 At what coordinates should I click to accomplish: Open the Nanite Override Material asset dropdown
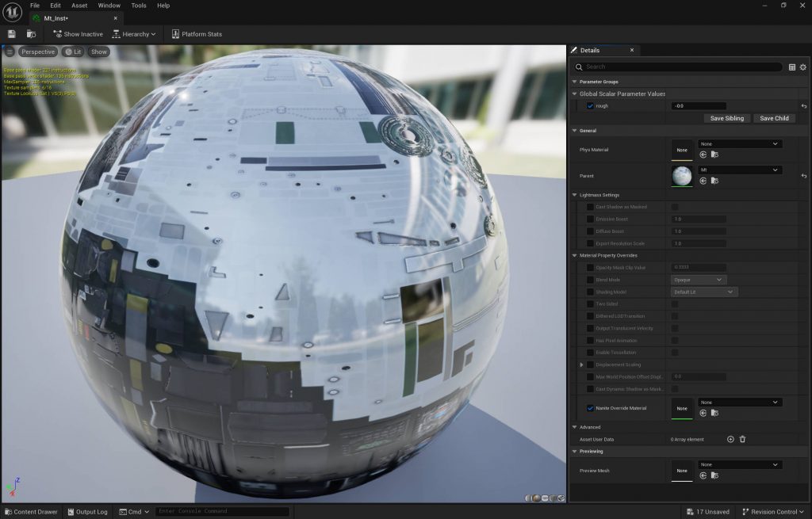(x=740, y=402)
